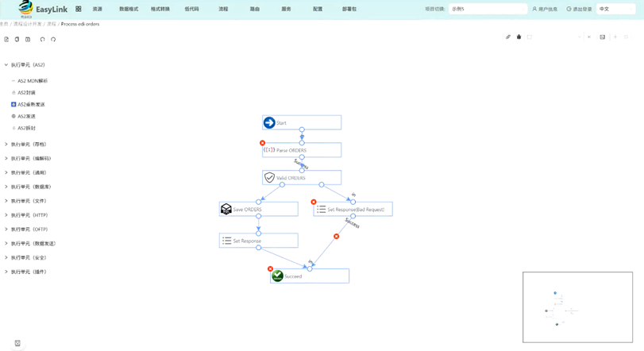
Task: Click the Valid ORDERS shield icon
Action: (x=269, y=178)
